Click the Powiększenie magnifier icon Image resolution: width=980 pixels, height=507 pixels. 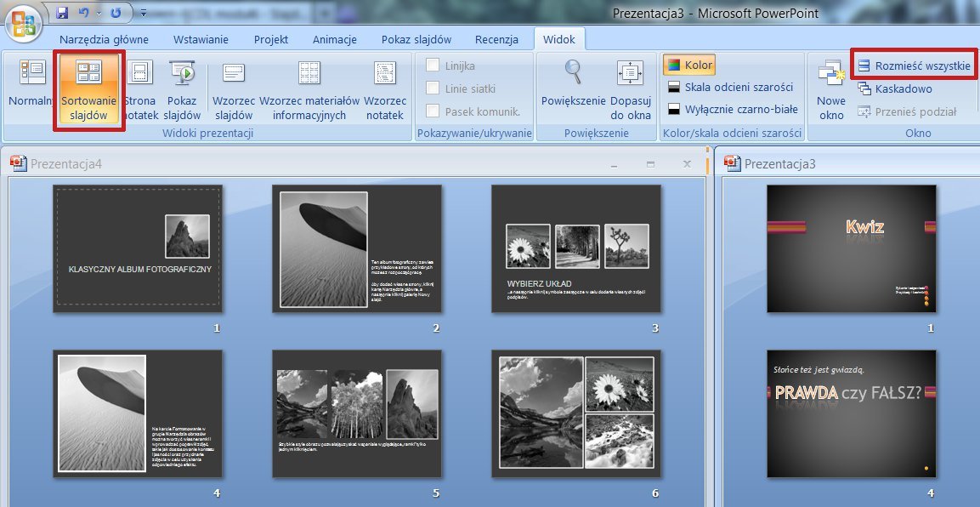[x=573, y=72]
